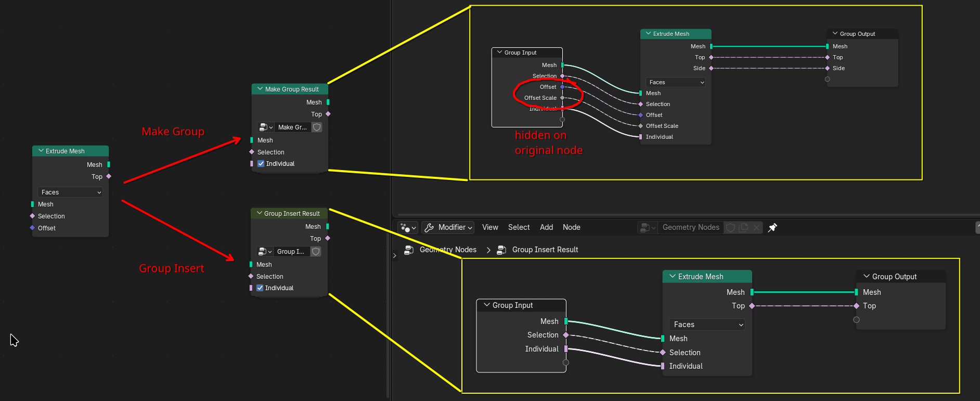
Task: Open the editor type selector icon
Action: pos(407,228)
